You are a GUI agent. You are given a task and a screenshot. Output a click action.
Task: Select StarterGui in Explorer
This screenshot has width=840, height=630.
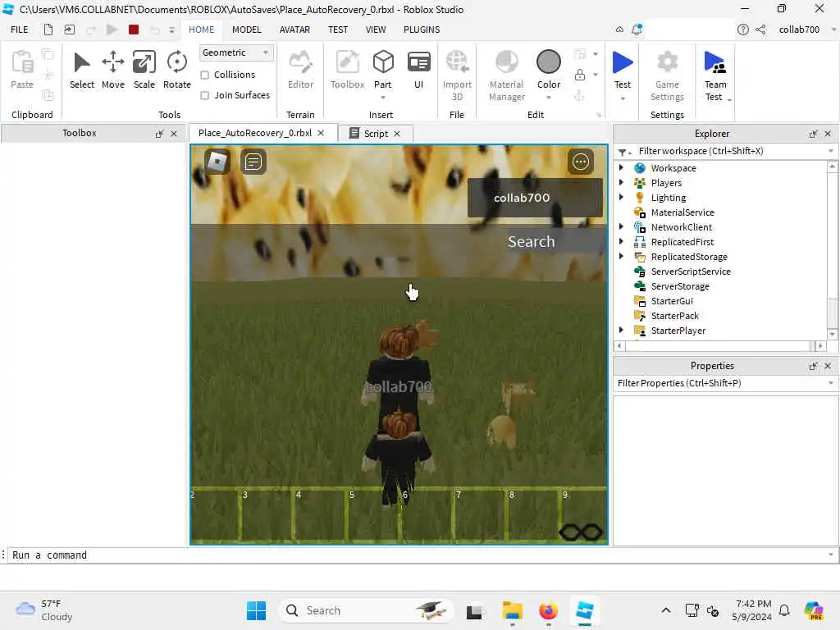click(672, 300)
